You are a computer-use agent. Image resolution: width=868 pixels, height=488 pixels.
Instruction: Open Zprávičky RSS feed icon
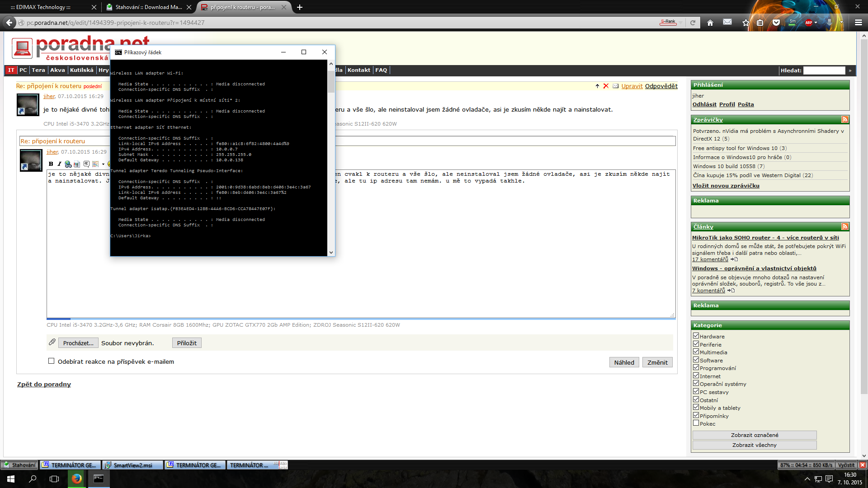[x=844, y=119]
